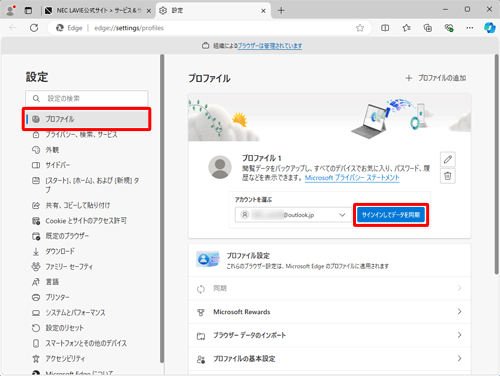Click the profile avatar image

click(x=220, y=167)
